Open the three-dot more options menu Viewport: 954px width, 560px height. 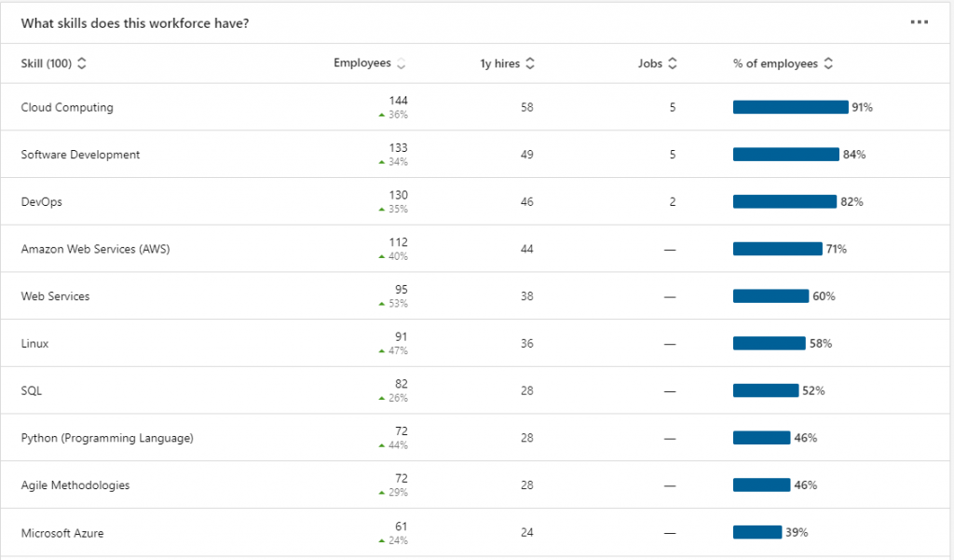pos(919,22)
